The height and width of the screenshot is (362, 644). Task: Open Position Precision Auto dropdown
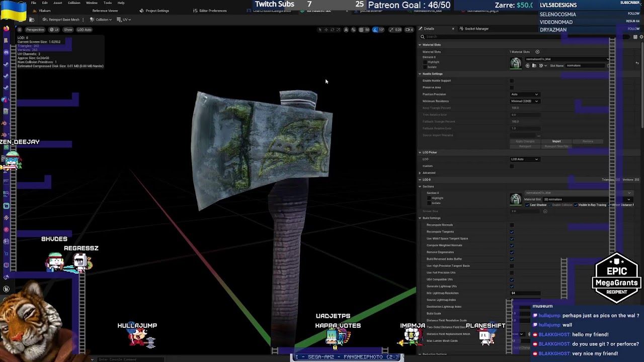pos(525,94)
